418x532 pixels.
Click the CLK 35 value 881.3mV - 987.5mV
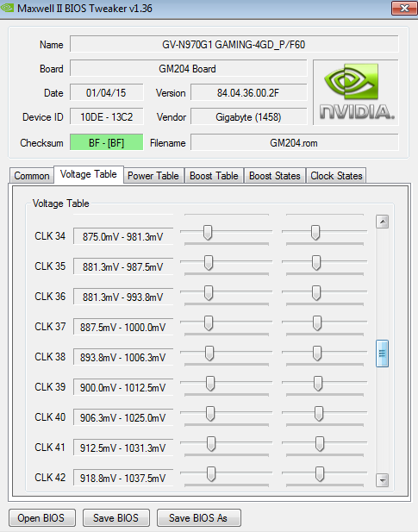point(123,266)
